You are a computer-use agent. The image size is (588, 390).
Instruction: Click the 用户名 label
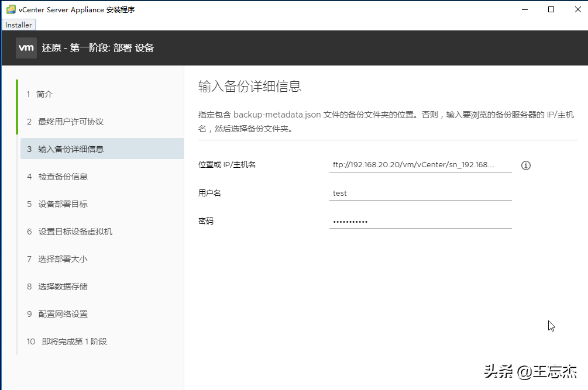209,193
